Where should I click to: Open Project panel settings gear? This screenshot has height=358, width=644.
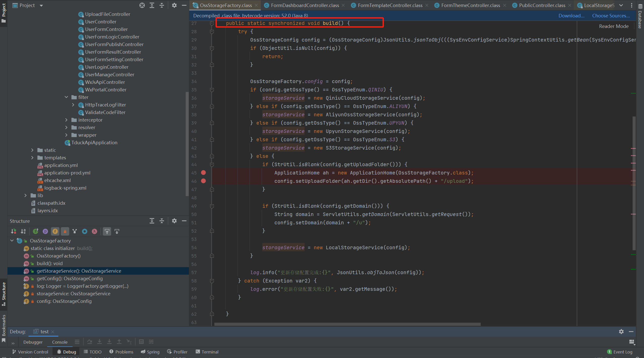174,5
